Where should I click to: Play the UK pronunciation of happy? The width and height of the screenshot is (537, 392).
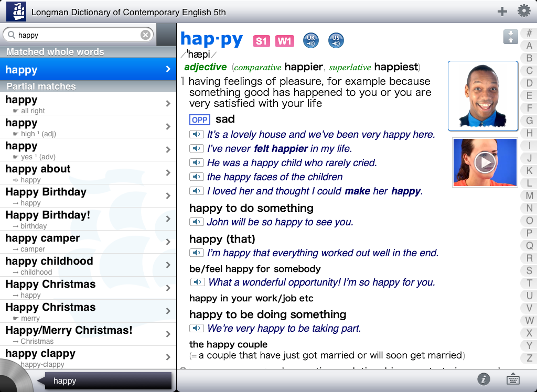pyautogui.click(x=310, y=40)
